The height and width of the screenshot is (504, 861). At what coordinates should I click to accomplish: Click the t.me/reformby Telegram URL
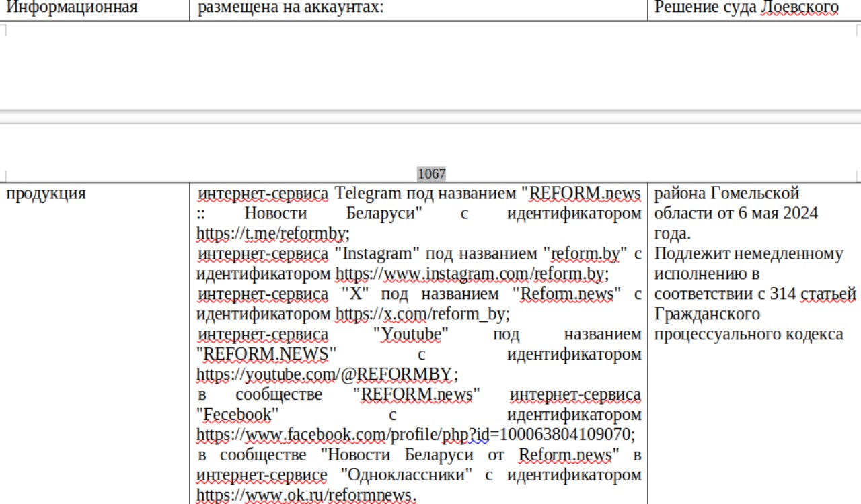click(x=273, y=234)
